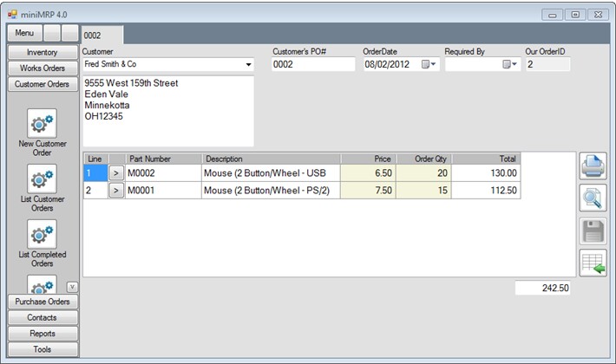Open the Menu button at top left
This screenshot has height=364, width=616.
pos(24,33)
